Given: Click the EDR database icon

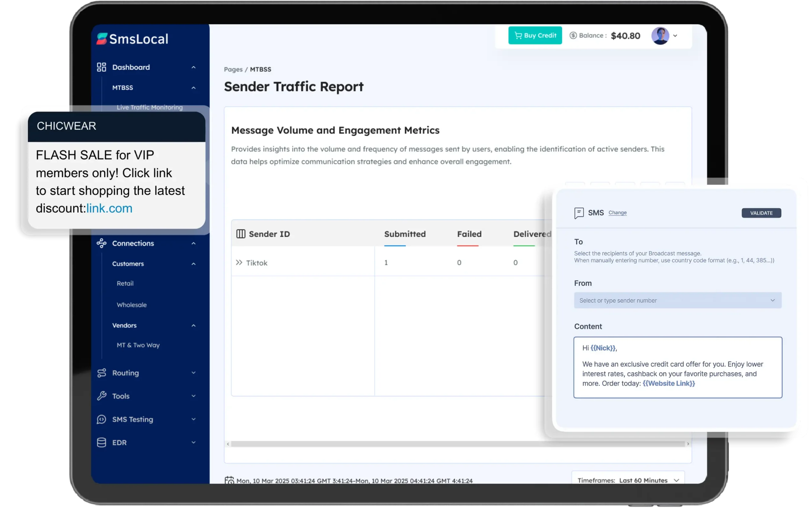Looking at the screenshot, I should pyautogui.click(x=101, y=443).
